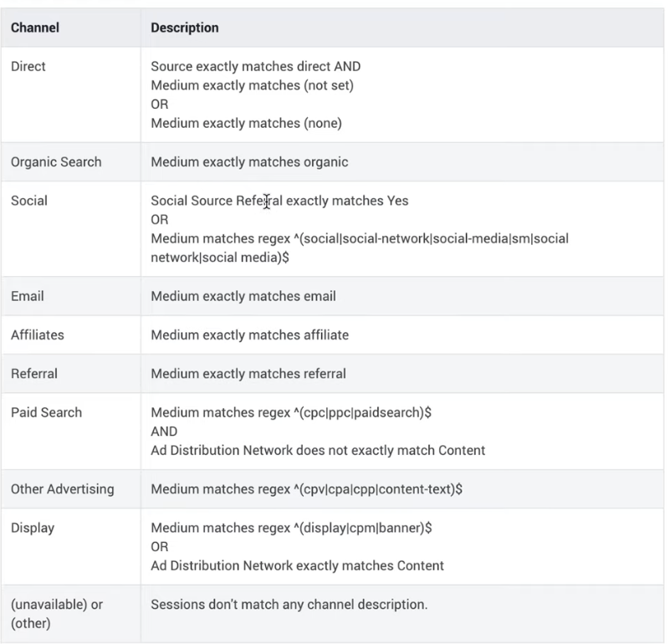The image size is (670, 644).
Task: Click 'Medium exactly matches (none)' line
Action: pos(246,123)
